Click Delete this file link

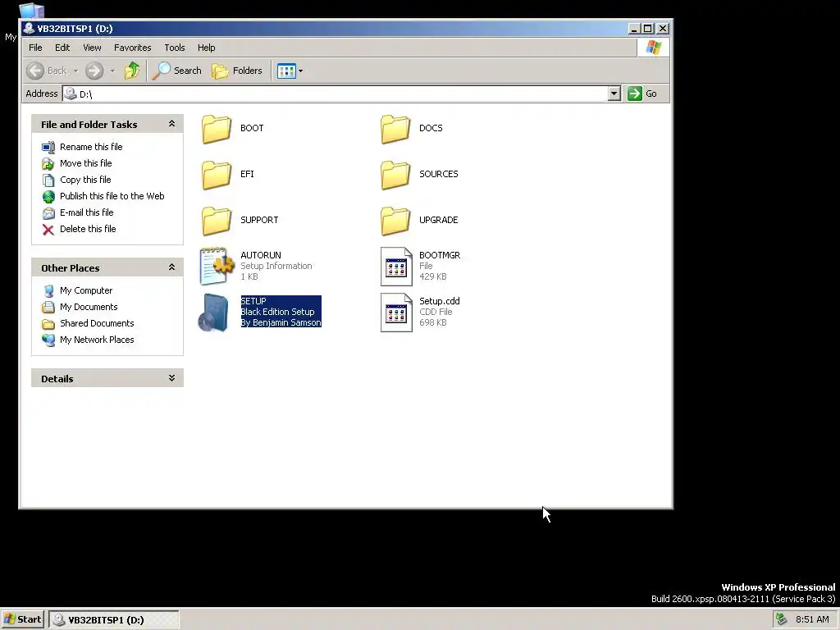(x=88, y=229)
